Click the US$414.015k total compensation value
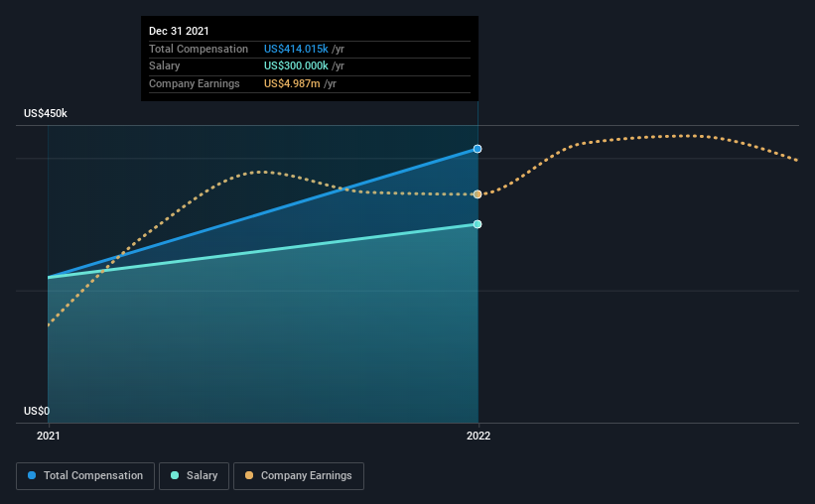This screenshot has width=815, height=504. coord(296,49)
